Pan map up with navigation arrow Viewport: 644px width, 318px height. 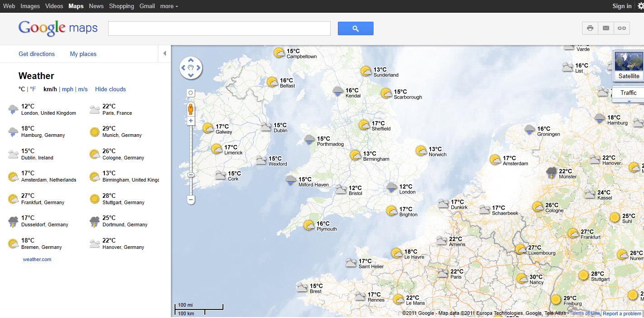[x=191, y=60]
